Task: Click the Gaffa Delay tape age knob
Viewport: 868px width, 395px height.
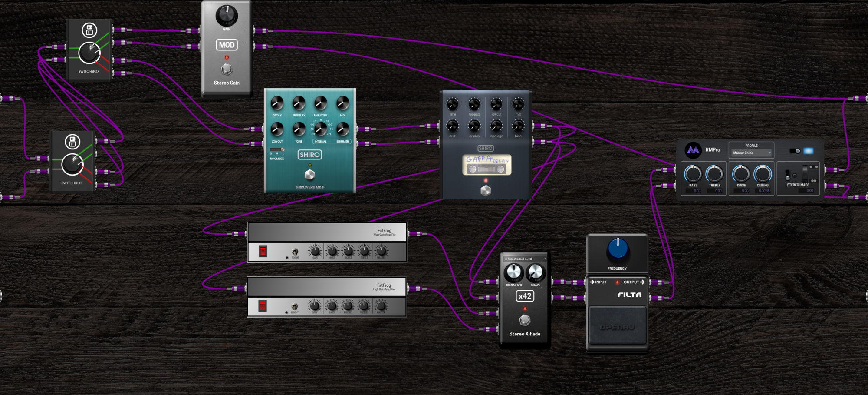Action: 496,126
